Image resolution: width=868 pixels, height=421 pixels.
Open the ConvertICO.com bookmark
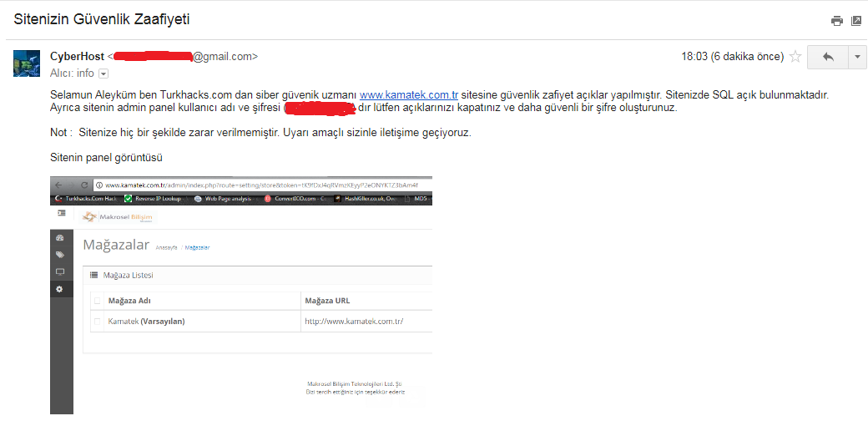coord(297,198)
